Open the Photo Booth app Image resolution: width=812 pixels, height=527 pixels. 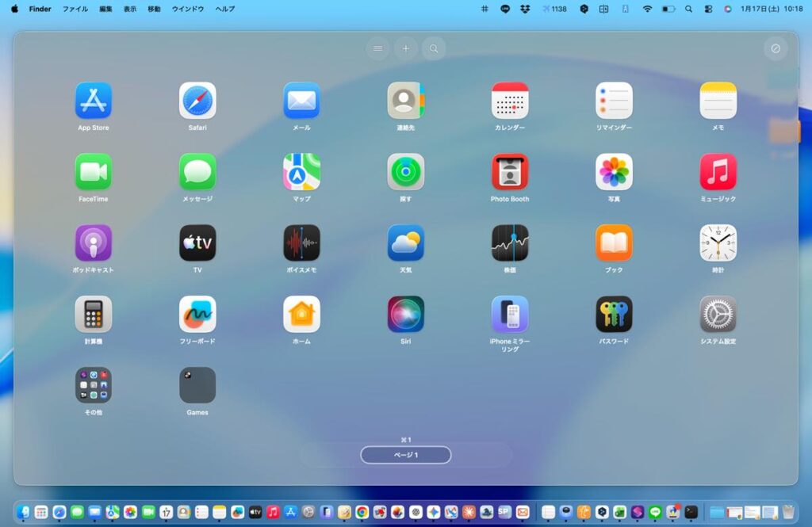[x=510, y=172]
